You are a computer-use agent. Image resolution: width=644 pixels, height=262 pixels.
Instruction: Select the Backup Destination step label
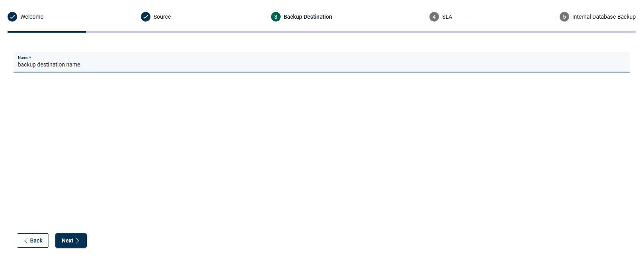point(308,17)
